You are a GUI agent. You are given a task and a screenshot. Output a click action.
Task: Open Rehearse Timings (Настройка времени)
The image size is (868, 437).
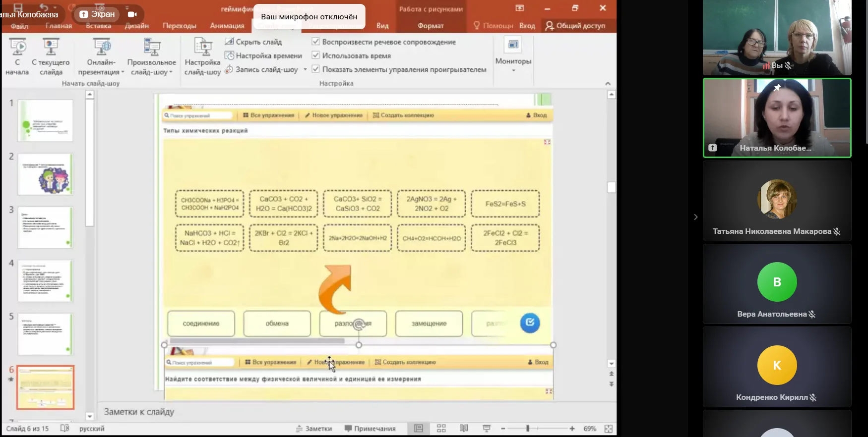(263, 55)
